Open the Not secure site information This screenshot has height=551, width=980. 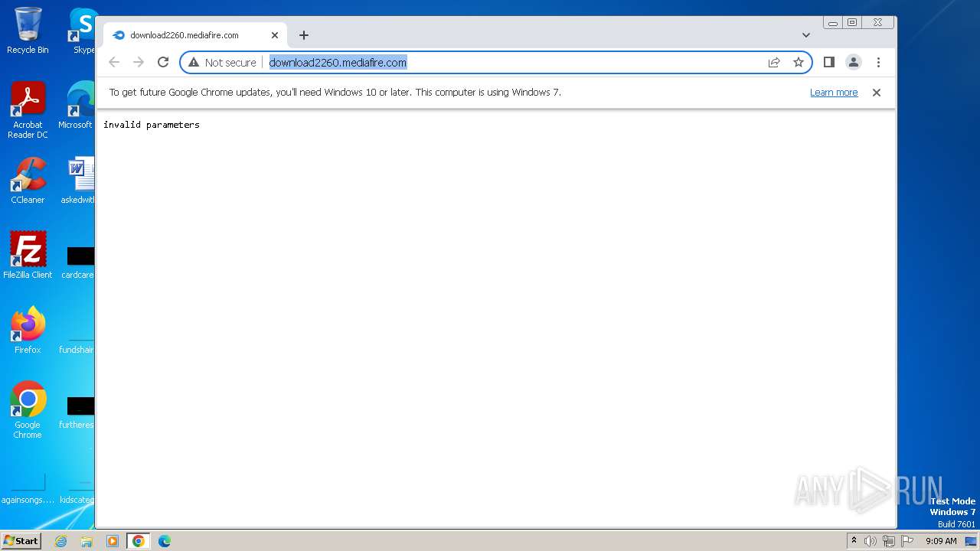coord(222,62)
